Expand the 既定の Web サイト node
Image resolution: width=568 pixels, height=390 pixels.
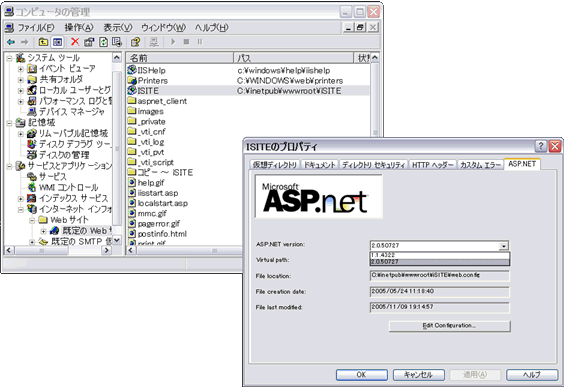(x=43, y=231)
